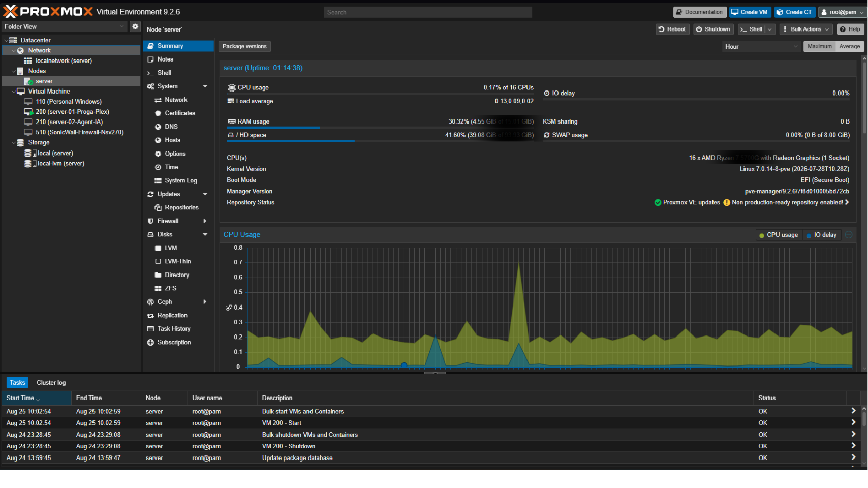Switch to the Cluster log tab
Viewport: 868px width, 488px height.
(51, 383)
